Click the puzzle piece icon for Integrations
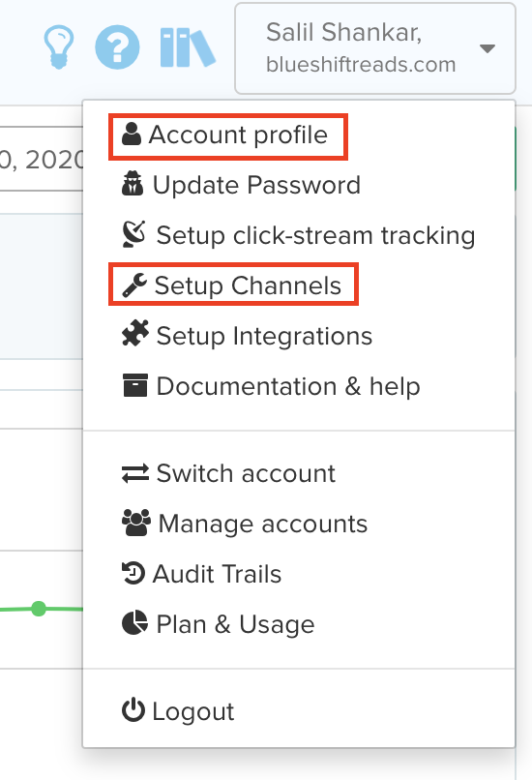 coord(134,333)
